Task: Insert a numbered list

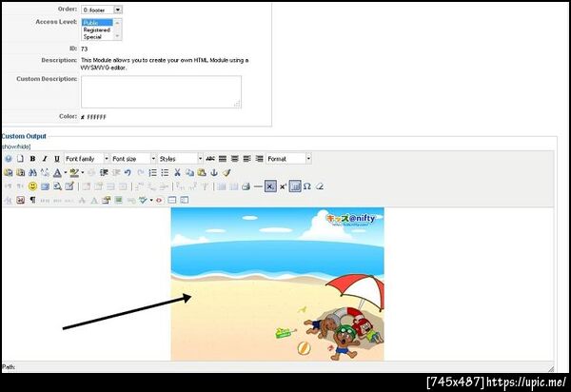Action: (x=153, y=172)
